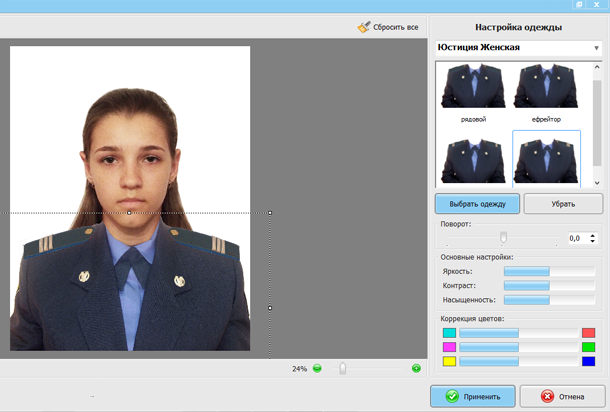
Task: Click the Коррекция цветов label
Action: coord(472,319)
